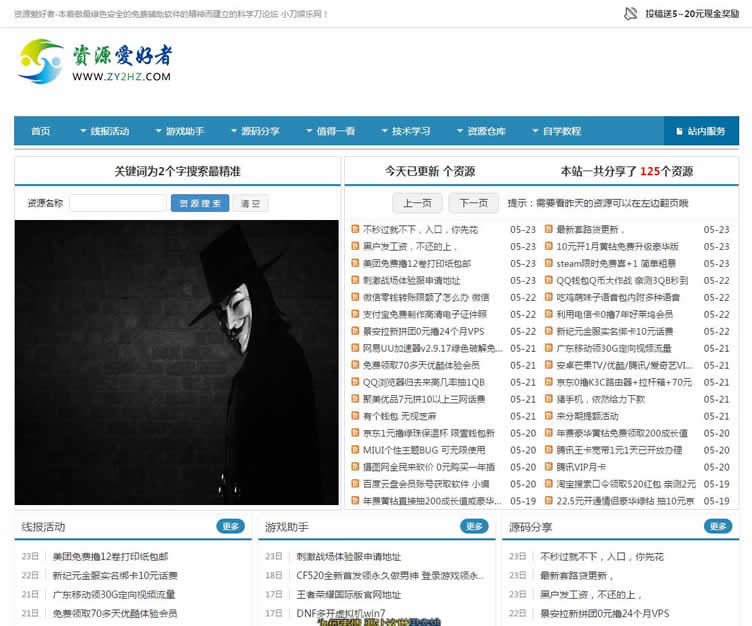Click the document icon on 站内服务
The image size is (752, 626).
[679, 131]
